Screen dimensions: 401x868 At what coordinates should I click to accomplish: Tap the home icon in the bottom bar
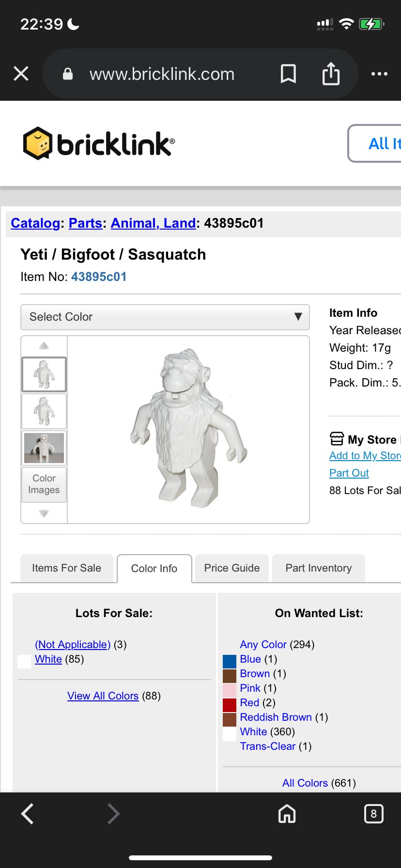(x=287, y=813)
